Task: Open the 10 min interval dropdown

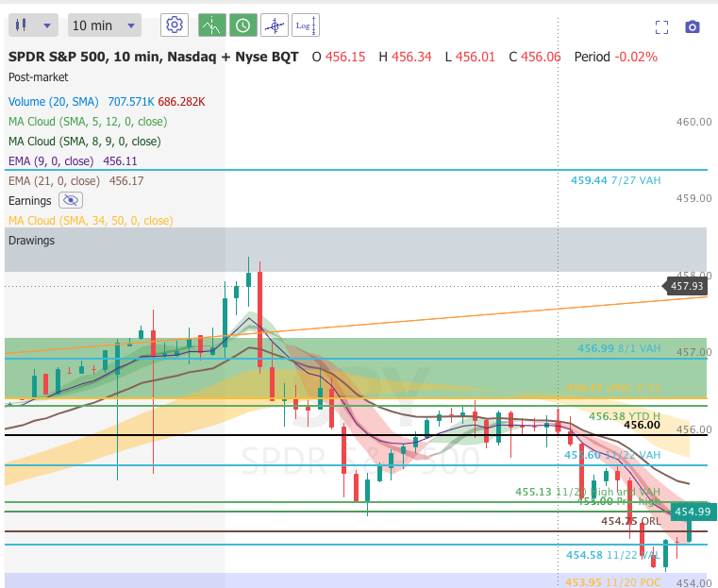Action: tap(105, 25)
